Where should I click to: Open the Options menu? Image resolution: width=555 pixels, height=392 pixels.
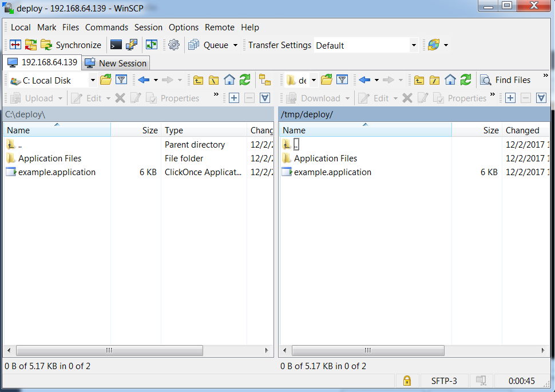[183, 27]
